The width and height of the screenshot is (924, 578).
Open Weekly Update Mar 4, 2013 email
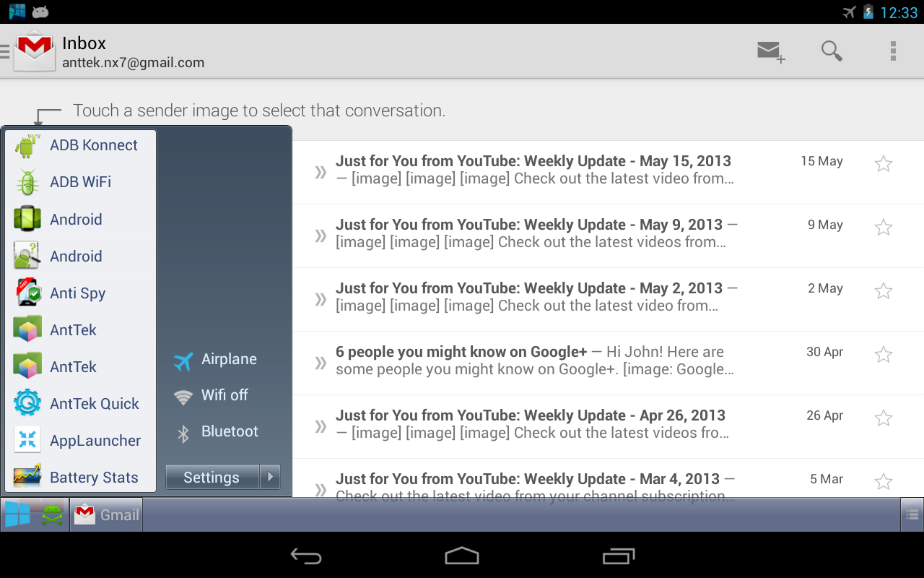(x=608, y=478)
